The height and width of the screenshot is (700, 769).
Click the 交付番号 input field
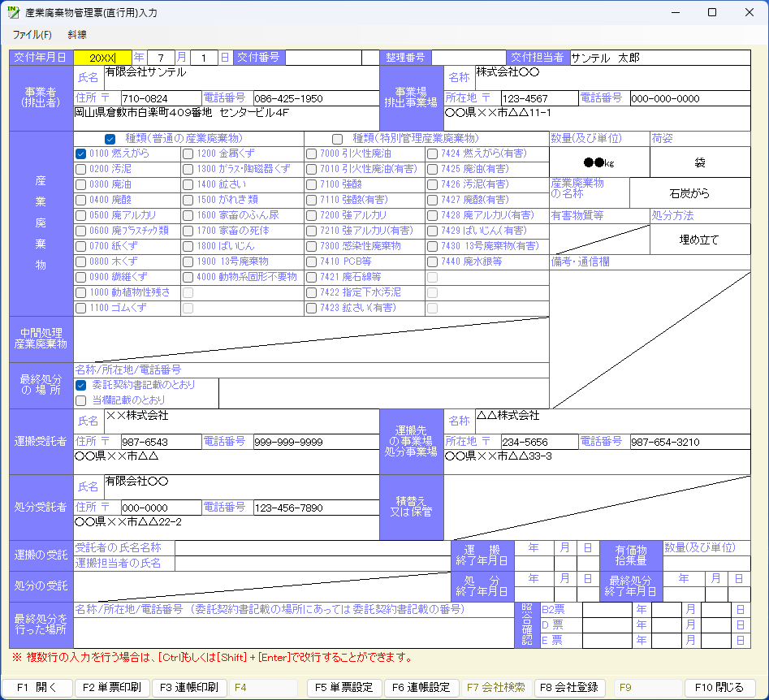click(322, 58)
